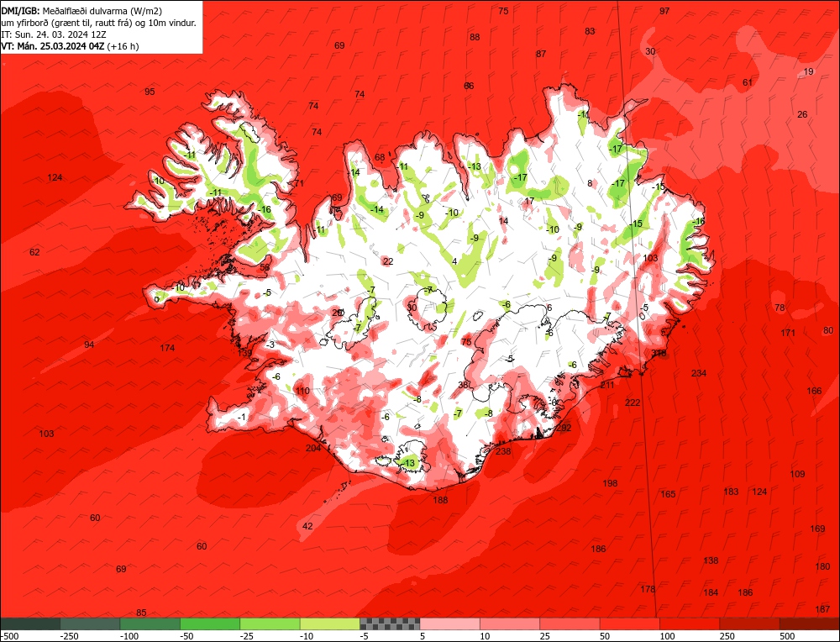Click legend swatch between 25 and 50
The image size is (840, 642).
pyautogui.click(x=570, y=624)
